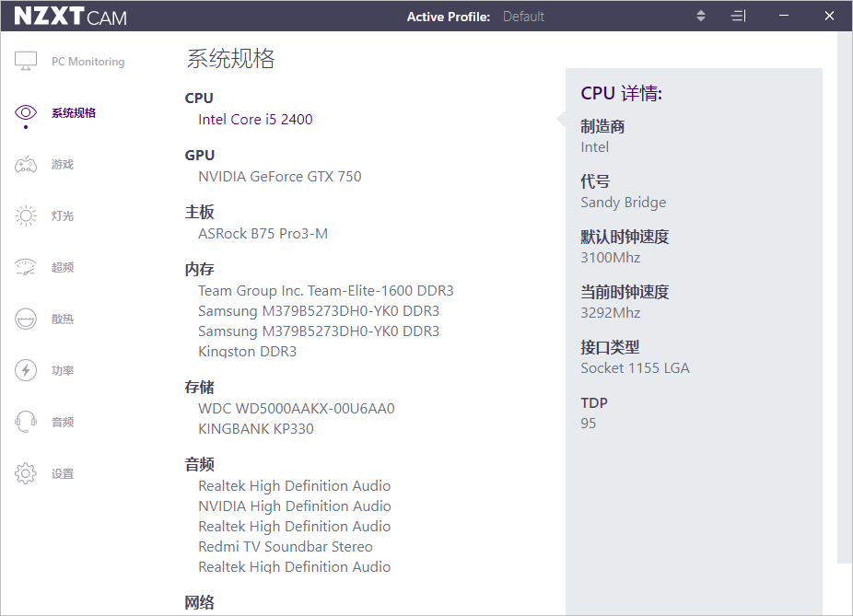
Task: Open the list menu icon in title bar
Action: [x=738, y=17]
